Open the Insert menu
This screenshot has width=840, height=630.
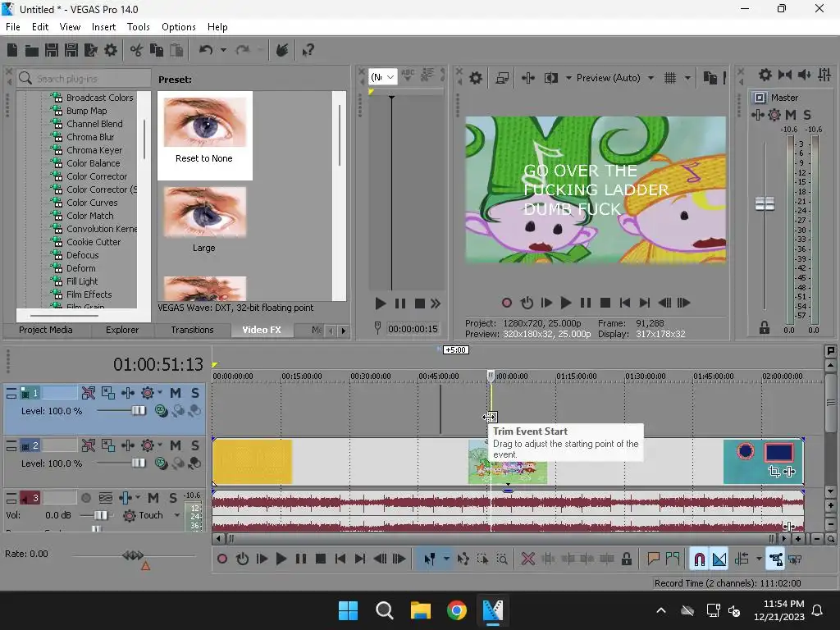point(103,27)
